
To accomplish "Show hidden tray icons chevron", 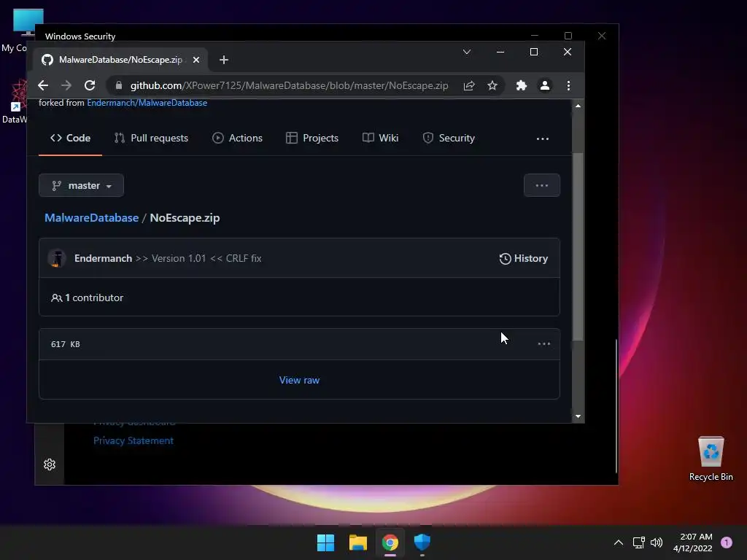I will (x=619, y=542).
